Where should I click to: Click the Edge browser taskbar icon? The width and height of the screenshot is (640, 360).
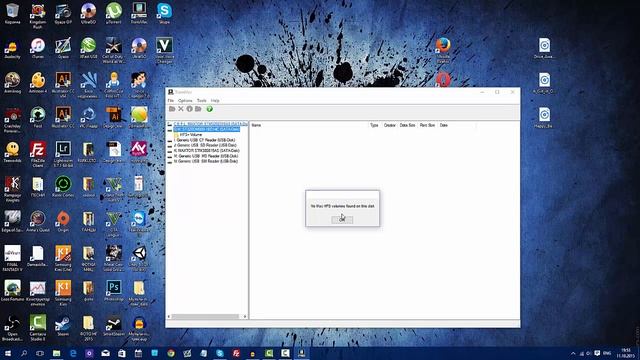pos(73,353)
